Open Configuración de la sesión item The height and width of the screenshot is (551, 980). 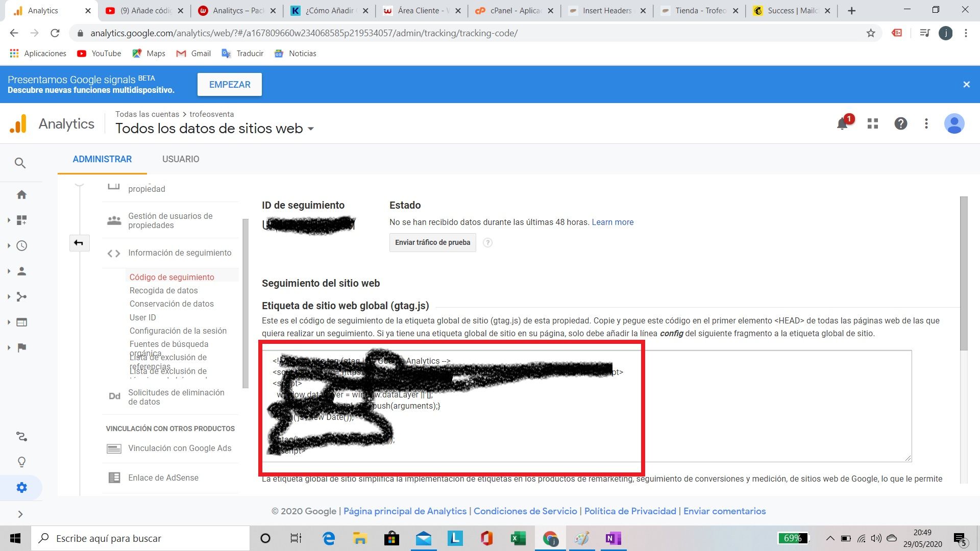coord(178,331)
